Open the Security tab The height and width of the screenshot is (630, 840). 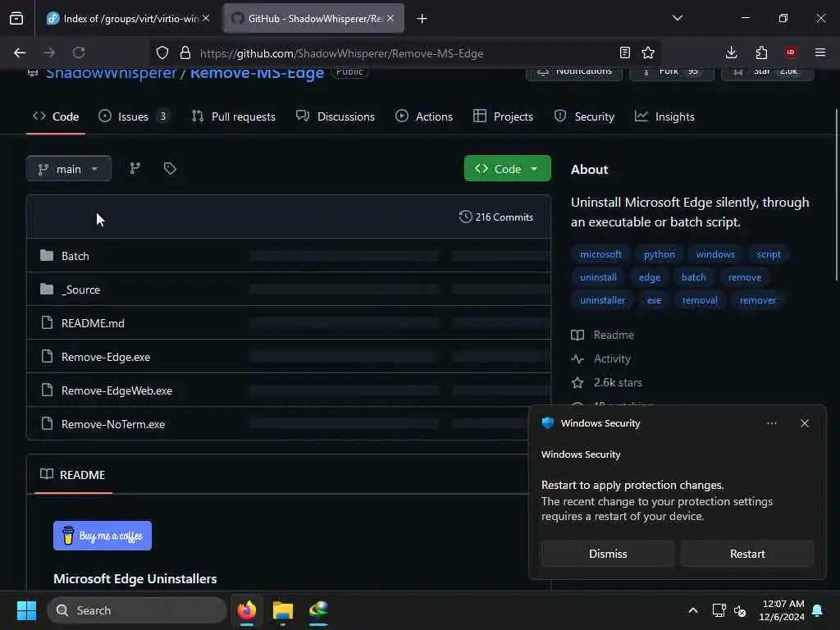click(x=584, y=116)
